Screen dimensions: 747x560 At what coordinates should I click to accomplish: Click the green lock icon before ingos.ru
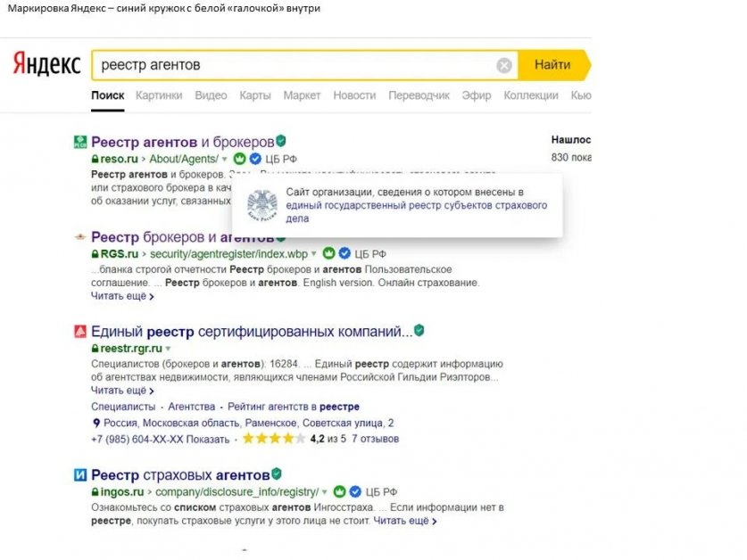95,492
